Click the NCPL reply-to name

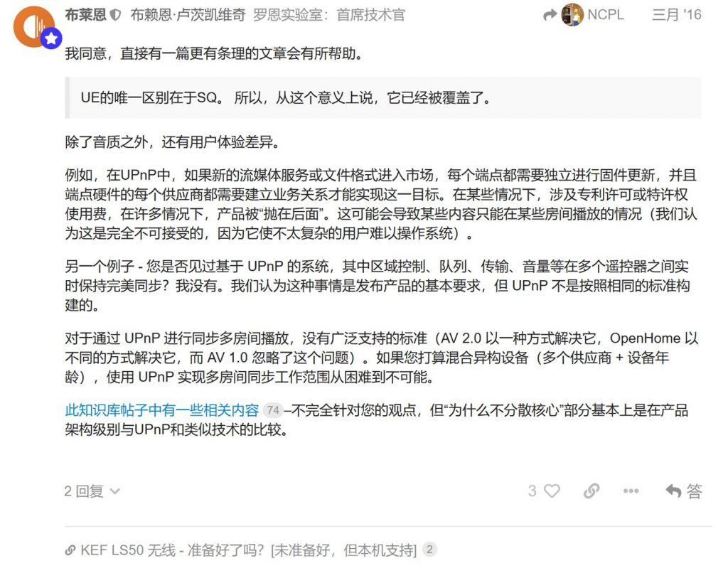click(606, 15)
